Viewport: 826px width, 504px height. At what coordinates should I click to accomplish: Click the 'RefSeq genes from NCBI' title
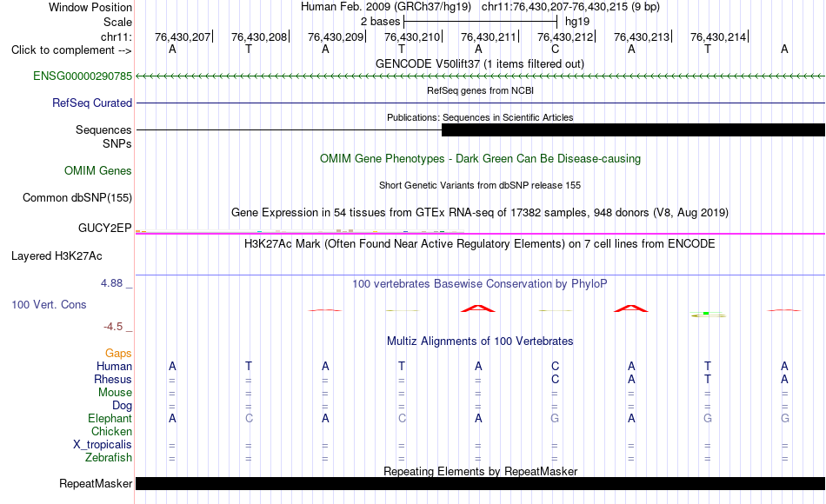[x=480, y=90]
